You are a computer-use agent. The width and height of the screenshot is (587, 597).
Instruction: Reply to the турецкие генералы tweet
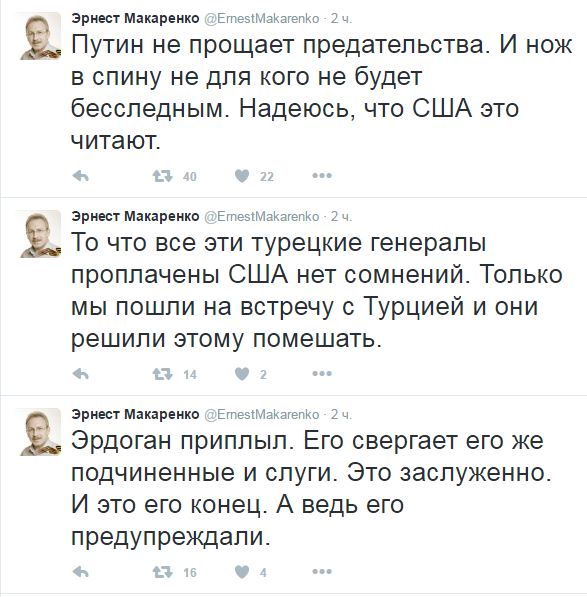pyautogui.click(x=80, y=374)
